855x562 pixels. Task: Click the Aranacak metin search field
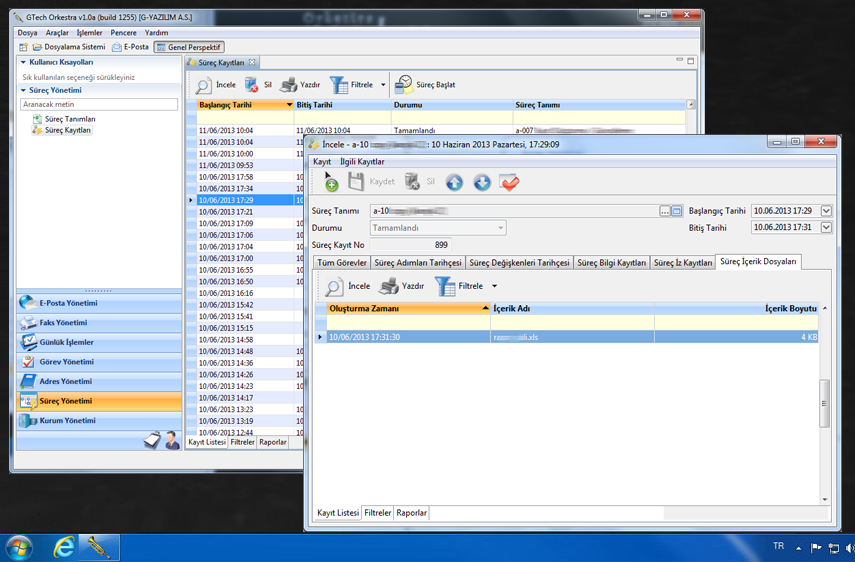coord(99,104)
